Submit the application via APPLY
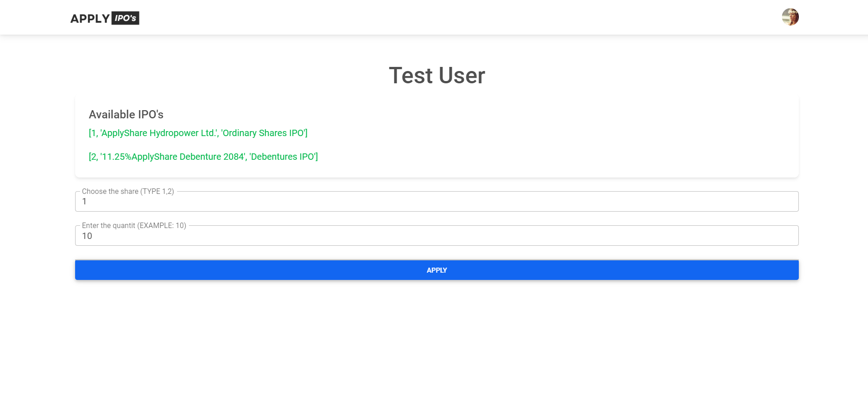The height and width of the screenshot is (406, 868). click(x=437, y=269)
